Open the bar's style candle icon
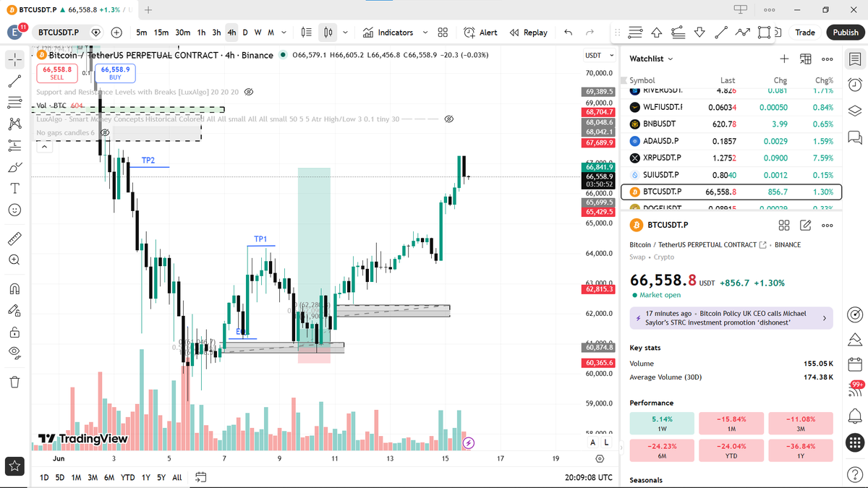868x488 pixels. 328,33
